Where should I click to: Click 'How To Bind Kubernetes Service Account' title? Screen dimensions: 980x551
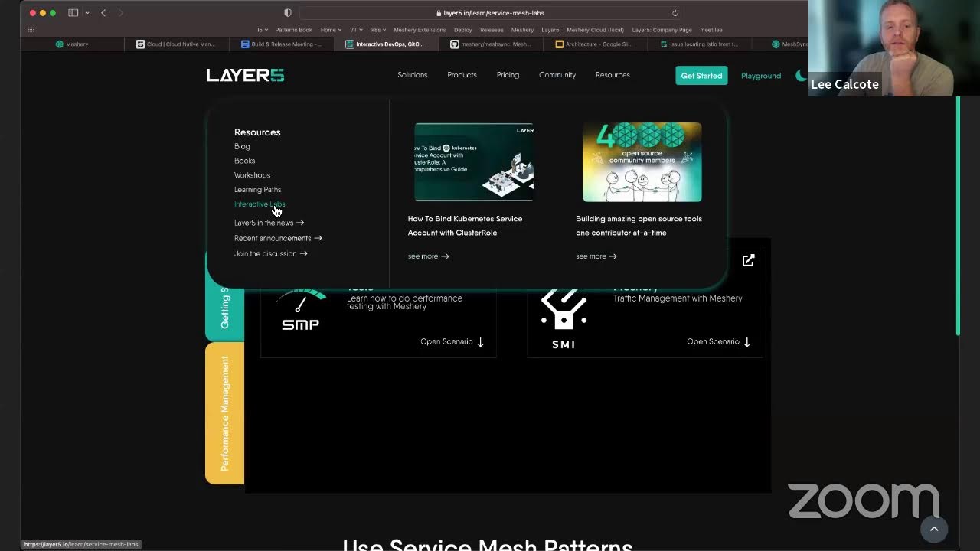pos(465,226)
